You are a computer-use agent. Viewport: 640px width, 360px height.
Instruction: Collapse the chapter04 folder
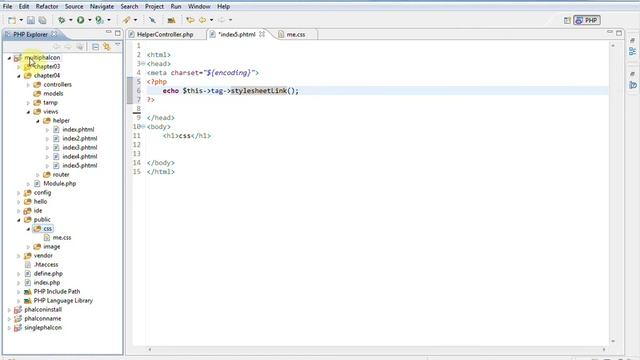pos(19,76)
